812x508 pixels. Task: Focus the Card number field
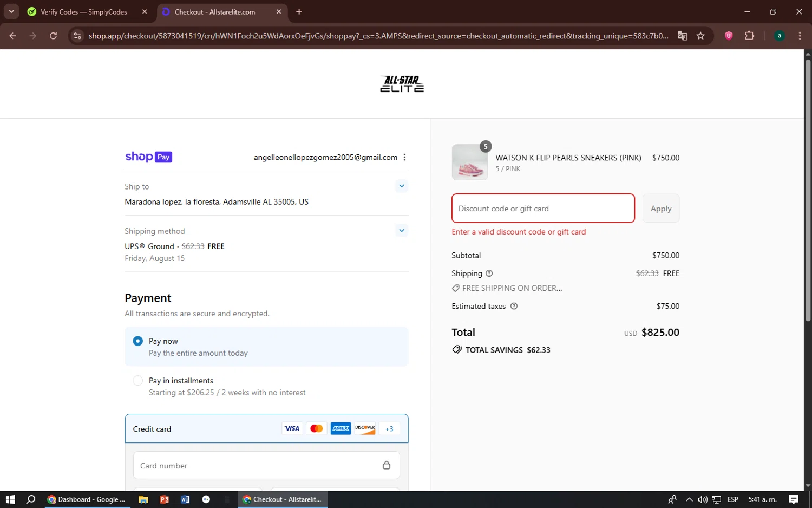tap(266, 465)
